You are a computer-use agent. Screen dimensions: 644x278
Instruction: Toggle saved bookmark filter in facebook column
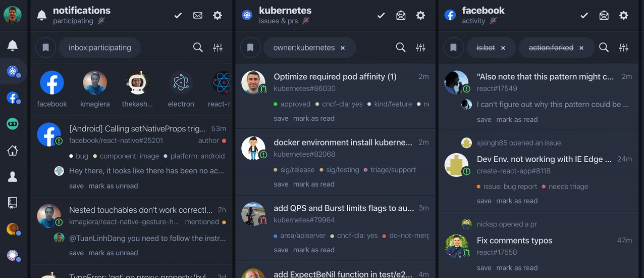tap(453, 48)
